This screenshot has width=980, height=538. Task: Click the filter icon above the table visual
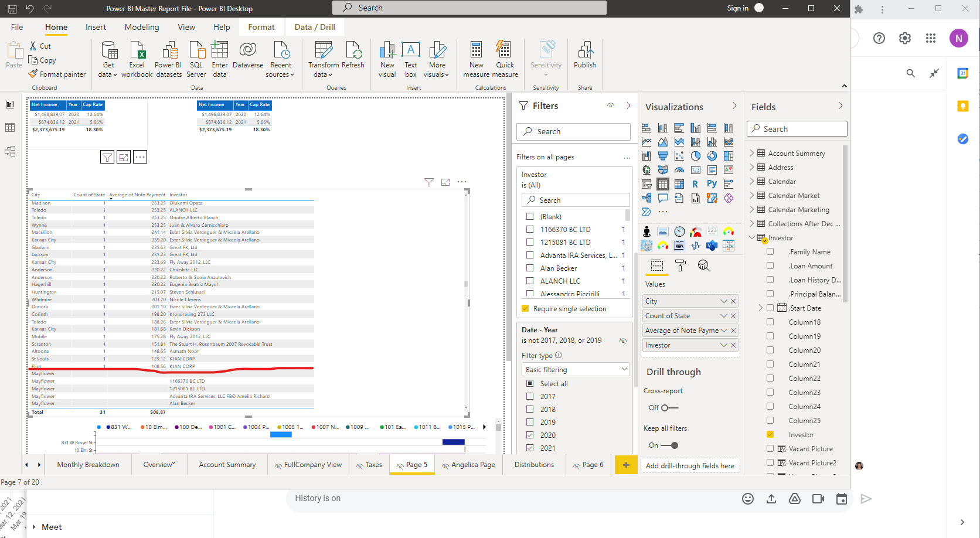coord(429,182)
